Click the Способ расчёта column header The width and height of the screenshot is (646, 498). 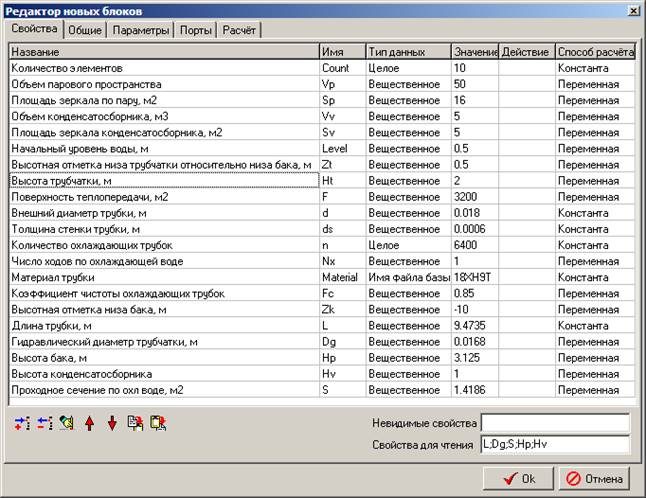click(x=594, y=51)
